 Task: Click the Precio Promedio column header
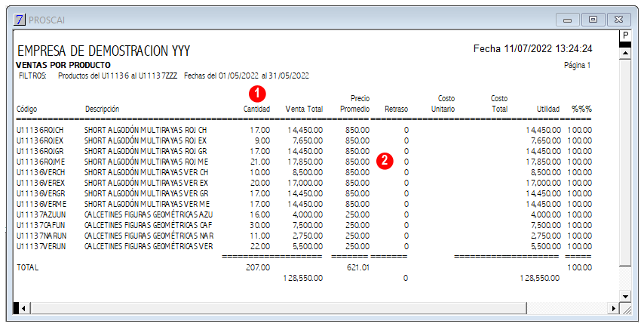pos(355,103)
